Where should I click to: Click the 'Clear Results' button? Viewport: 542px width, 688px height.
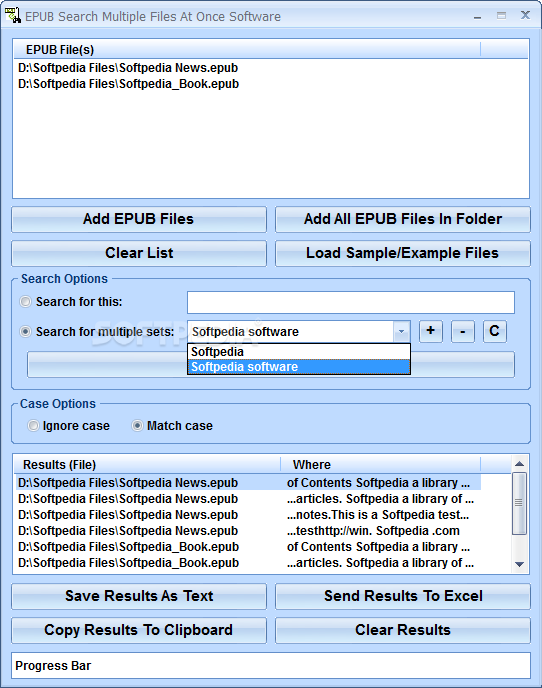[403, 630]
